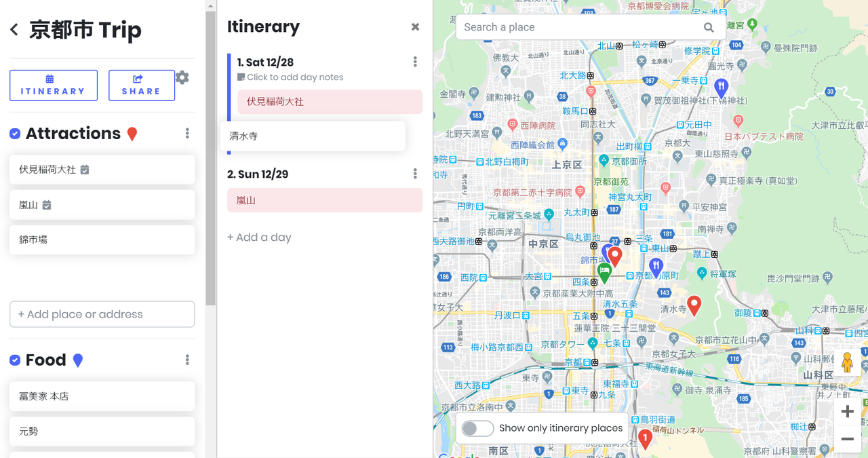Click the red 清水寺 map pin
Screen dimensions: 868x458
click(x=694, y=305)
